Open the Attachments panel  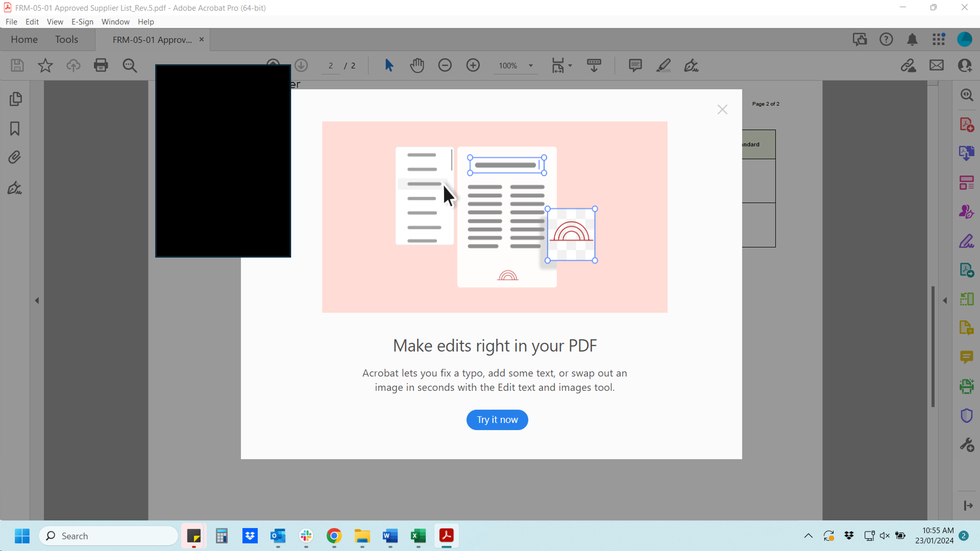(x=14, y=157)
